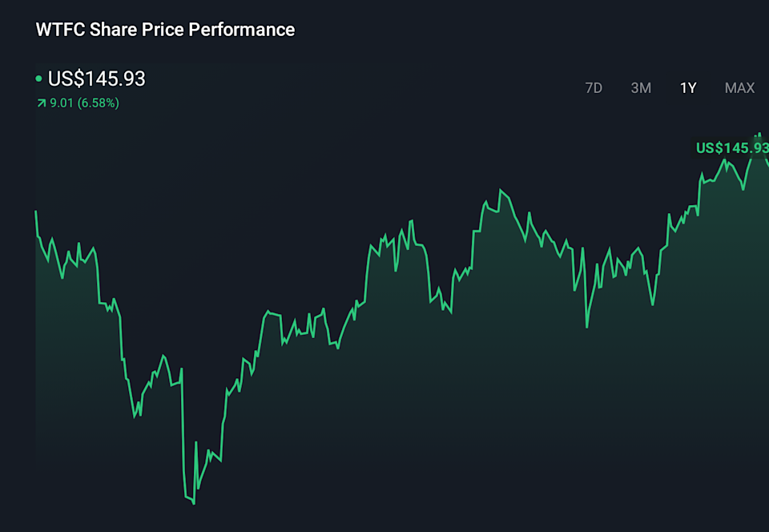Click the empty dark area above the 2025 low
The width and height of the screenshot is (769, 532).
pos(192,240)
